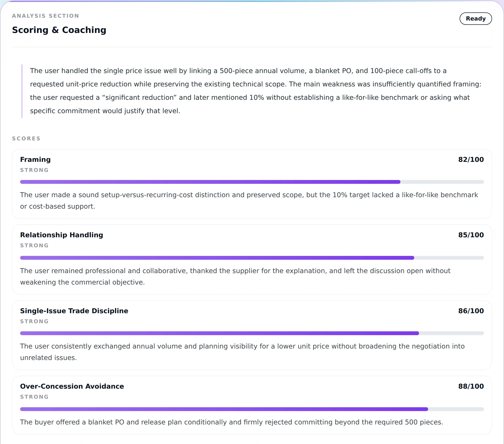504x444 pixels.
Task: Click the Framing card's setup-versus-recurring-cost description
Action: (x=249, y=201)
